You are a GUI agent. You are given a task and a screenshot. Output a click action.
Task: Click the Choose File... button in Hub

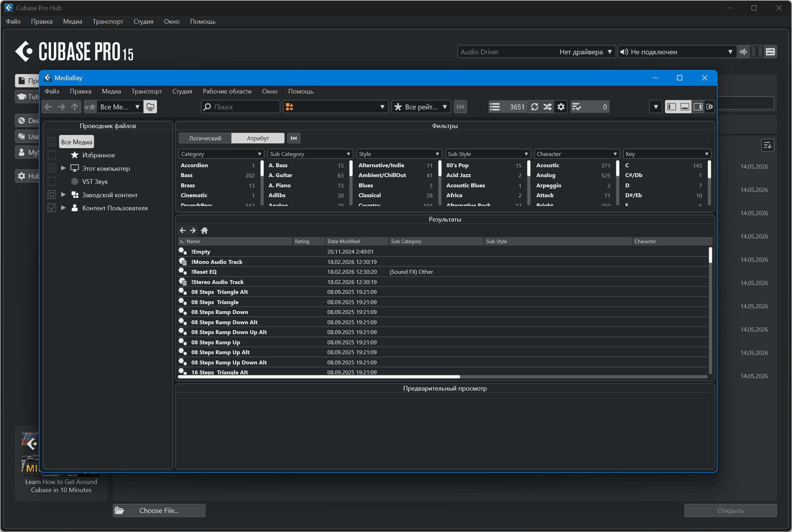[x=159, y=510]
